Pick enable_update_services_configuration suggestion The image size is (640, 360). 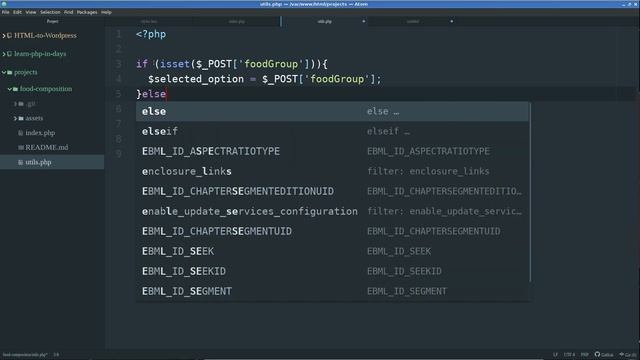coord(332,211)
